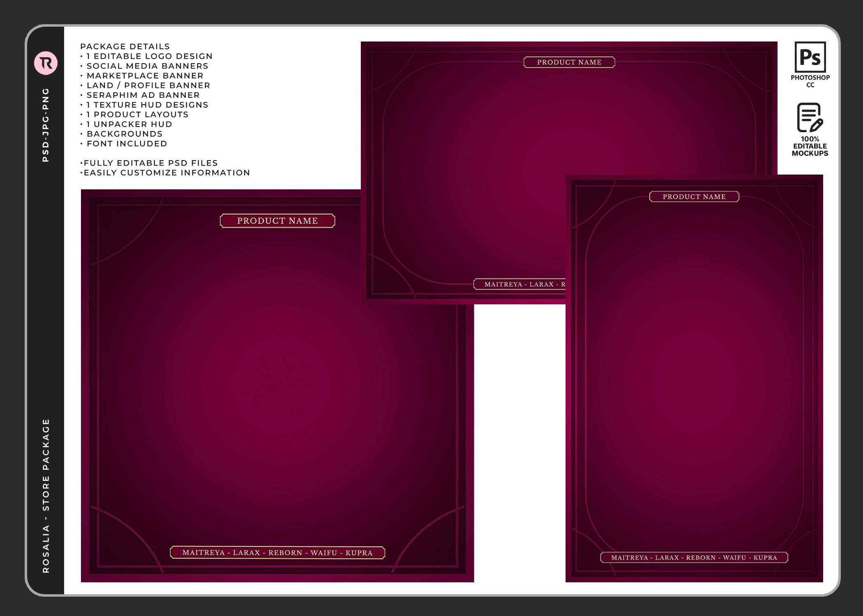863x616 pixels.
Task: Click the PRODUCT NAME label on the square layout
Action: tap(277, 221)
